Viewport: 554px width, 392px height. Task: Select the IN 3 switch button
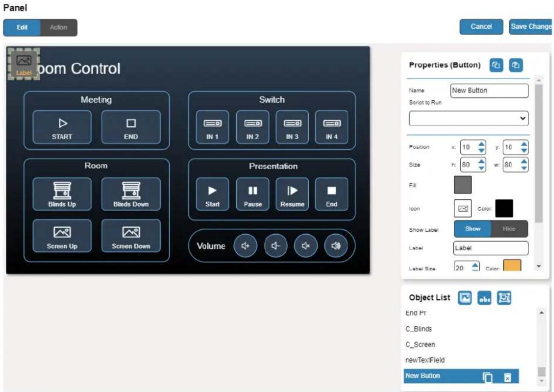click(292, 127)
